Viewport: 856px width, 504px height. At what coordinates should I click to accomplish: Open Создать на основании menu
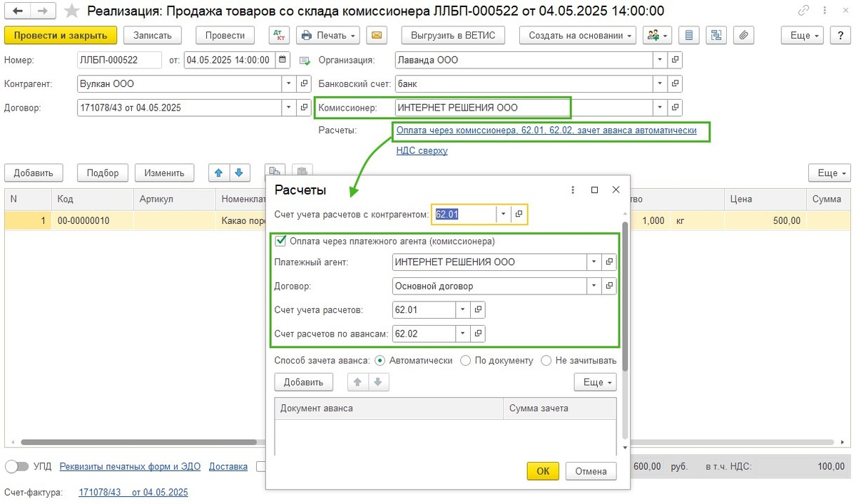[578, 35]
